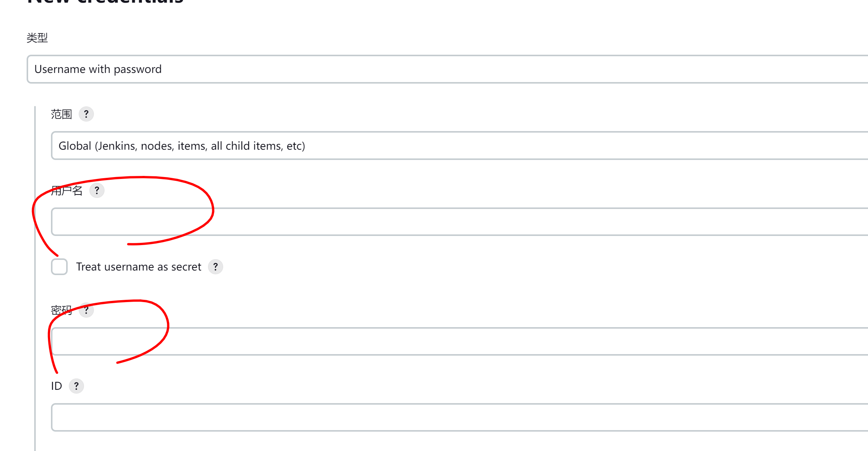Show help for Treat username as secret
The height and width of the screenshot is (451, 868).
(216, 267)
